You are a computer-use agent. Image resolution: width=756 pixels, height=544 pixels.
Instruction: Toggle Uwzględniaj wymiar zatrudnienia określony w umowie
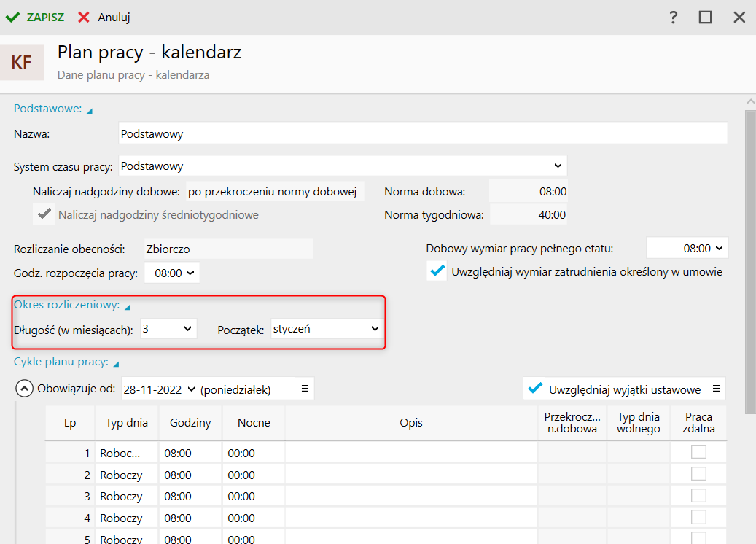pos(437,271)
